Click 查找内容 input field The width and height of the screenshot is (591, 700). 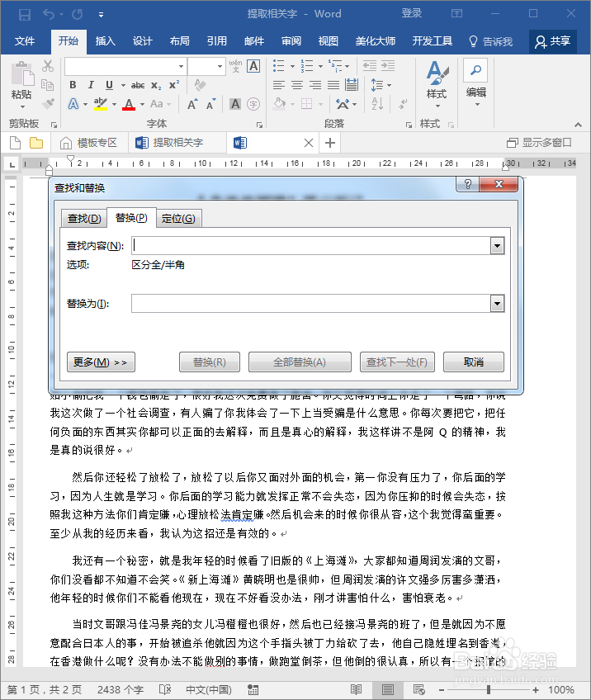(x=311, y=245)
